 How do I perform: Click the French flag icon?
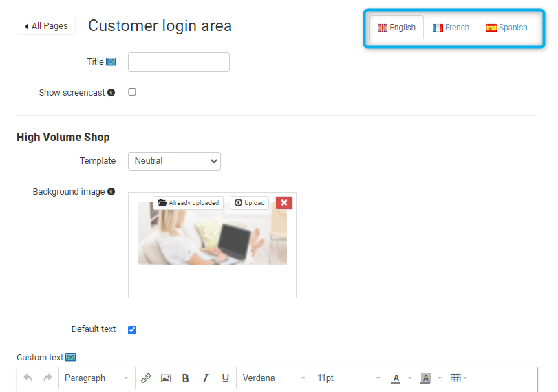[438, 28]
